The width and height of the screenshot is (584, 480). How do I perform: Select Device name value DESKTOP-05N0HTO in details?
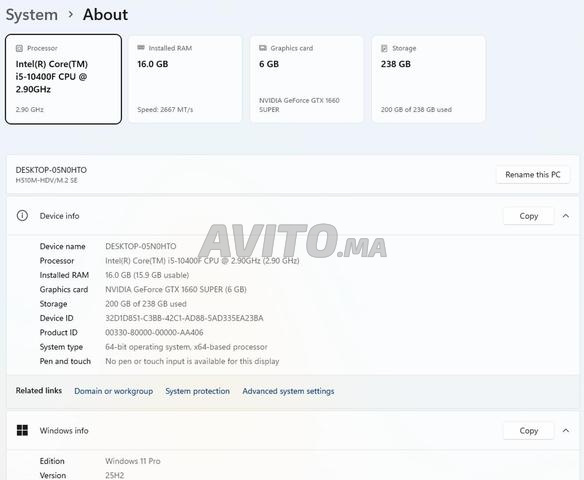pos(141,246)
